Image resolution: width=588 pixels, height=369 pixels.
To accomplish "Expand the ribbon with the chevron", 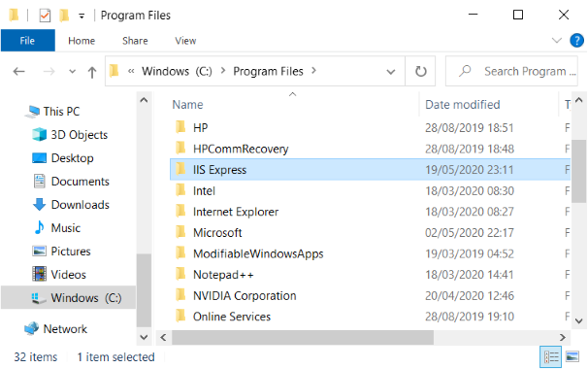I will (x=557, y=40).
